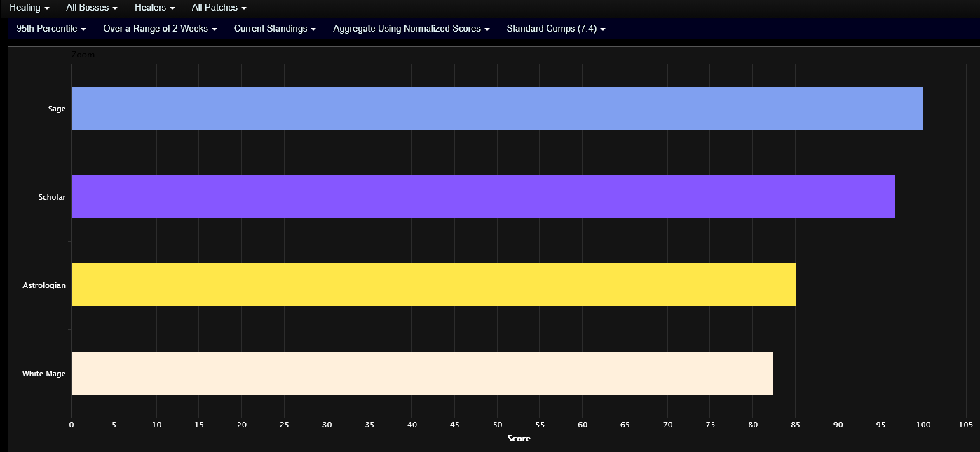Viewport: 980px width, 452px height.
Task: Open Aggregate Using Normalized Scores dropdown
Action: pos(411,29)
